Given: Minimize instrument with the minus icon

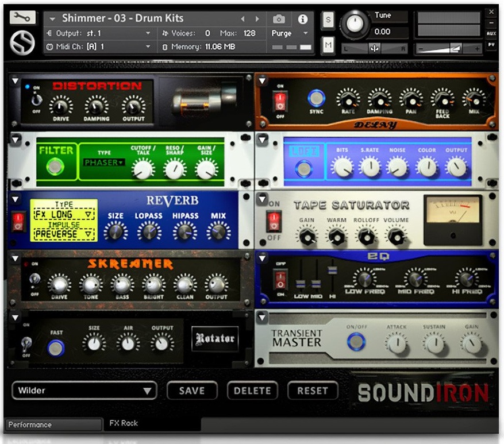Looking at the screenshot, I should (x=491, y=23).
